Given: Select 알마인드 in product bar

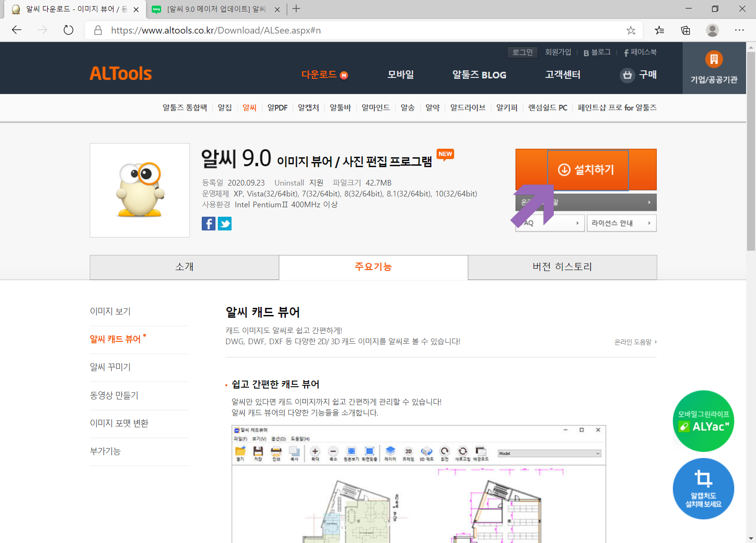Looking at the screenshot, I should (x=376, y=108).
